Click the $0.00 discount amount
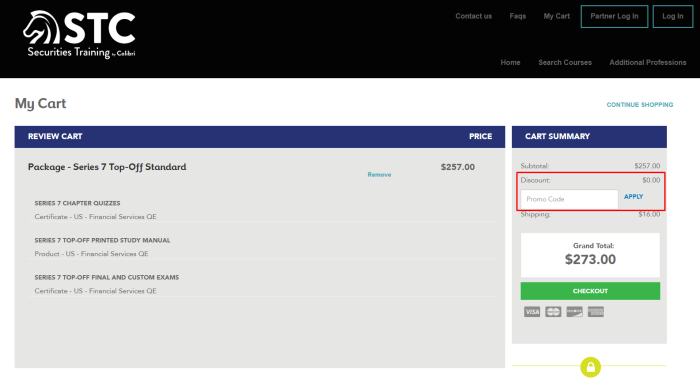The height and width of the screenshot is (382, 700). click(651, 180)
